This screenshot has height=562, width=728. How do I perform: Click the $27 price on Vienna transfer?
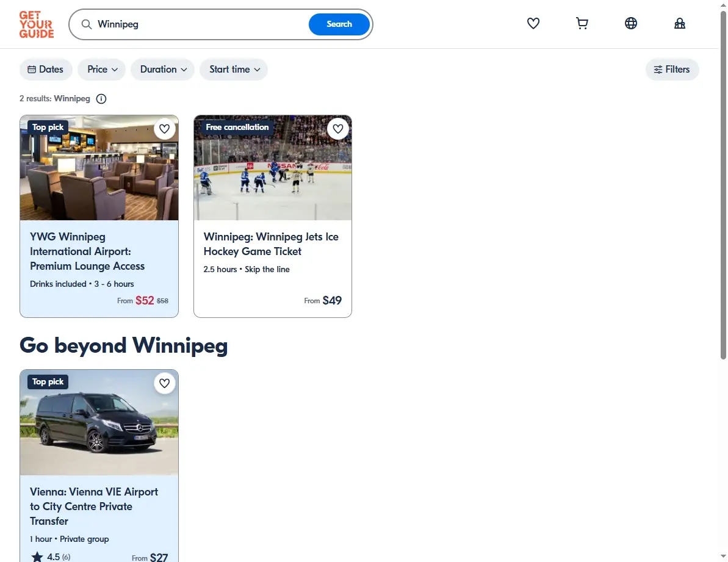point(159,557)
